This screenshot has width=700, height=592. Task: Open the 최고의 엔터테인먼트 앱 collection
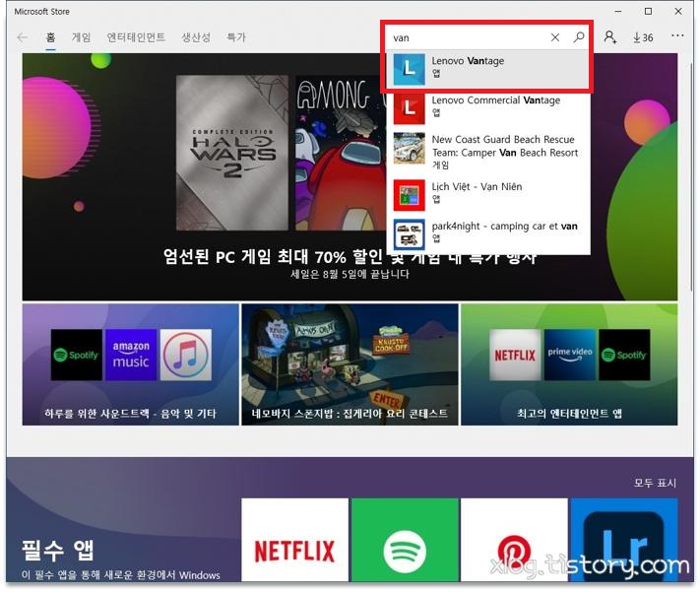coord(569,364)
